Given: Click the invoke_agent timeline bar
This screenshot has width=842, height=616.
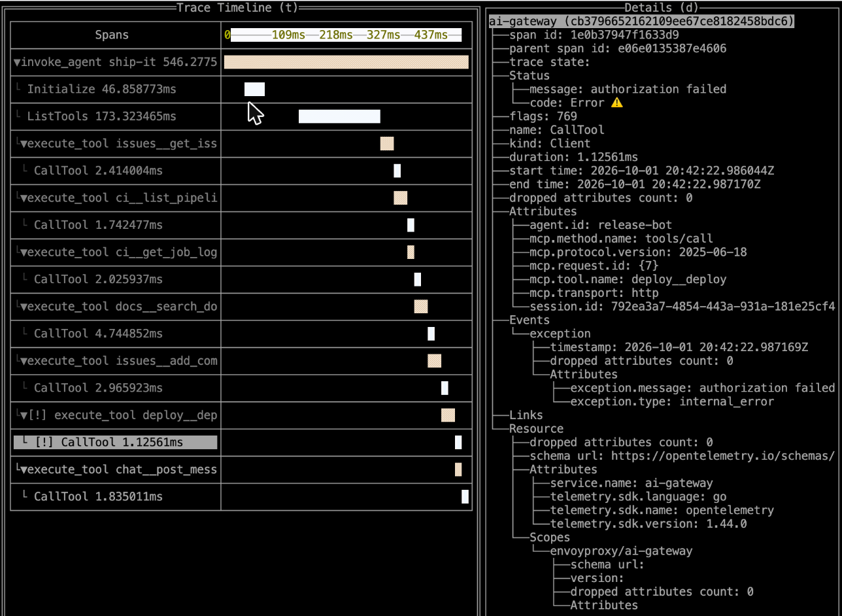Looking at the screenshot, I should pyautogui.click(x=346, y=62).
